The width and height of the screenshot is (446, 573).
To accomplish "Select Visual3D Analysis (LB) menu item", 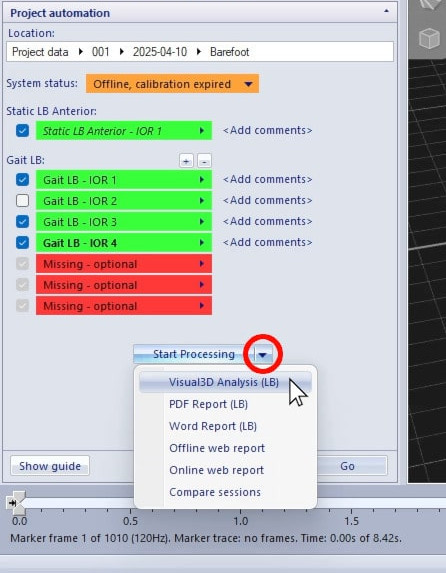I will tap(225, 382).
